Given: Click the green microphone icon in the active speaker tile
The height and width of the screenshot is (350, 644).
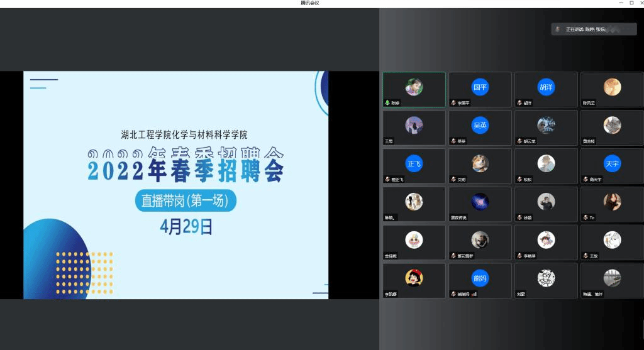Looking at the screenshot, I should [387, 103].
